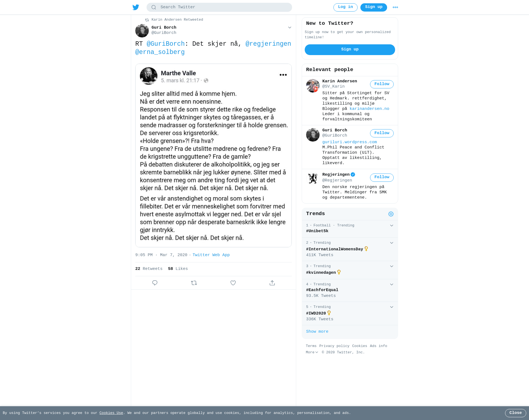
Task: Click the Log in button
Action: [x=346, y=7]
